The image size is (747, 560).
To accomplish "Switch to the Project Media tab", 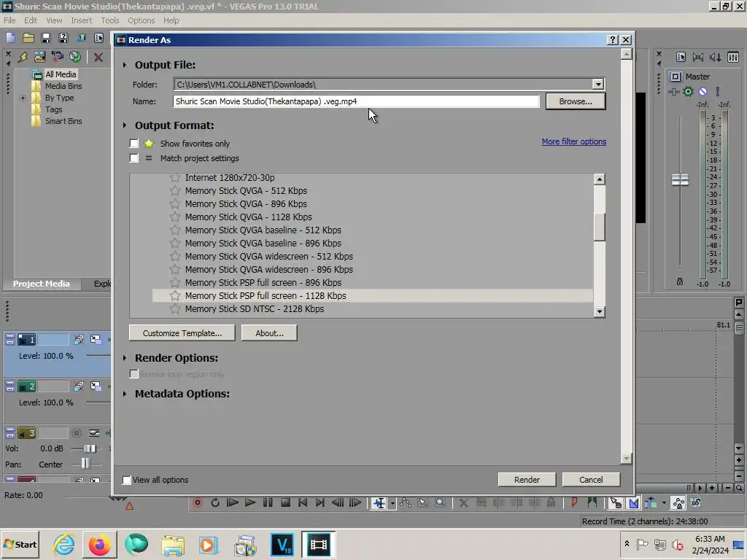I will pyautogui.click(x=42, y=284).
